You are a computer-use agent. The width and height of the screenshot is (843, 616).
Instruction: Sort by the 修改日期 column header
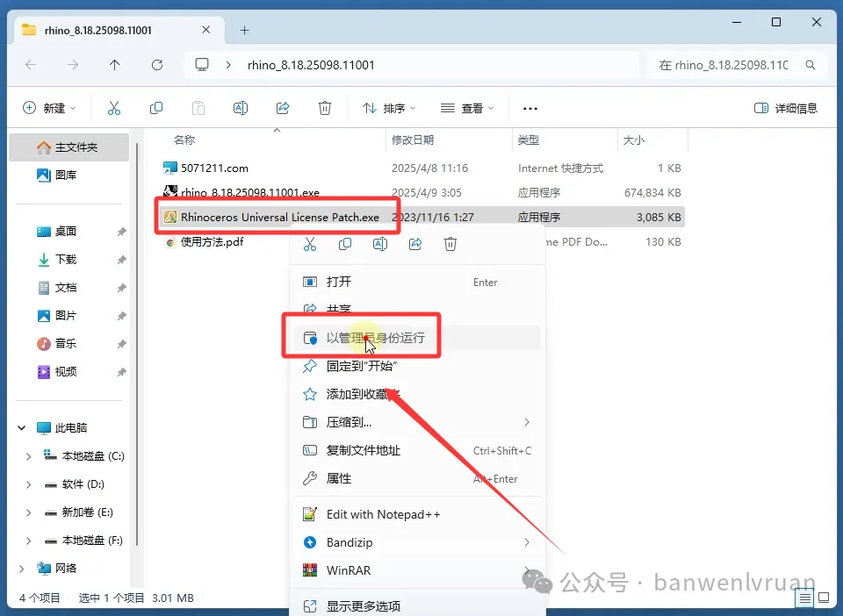pyautogui.click(x=413, y=140)
